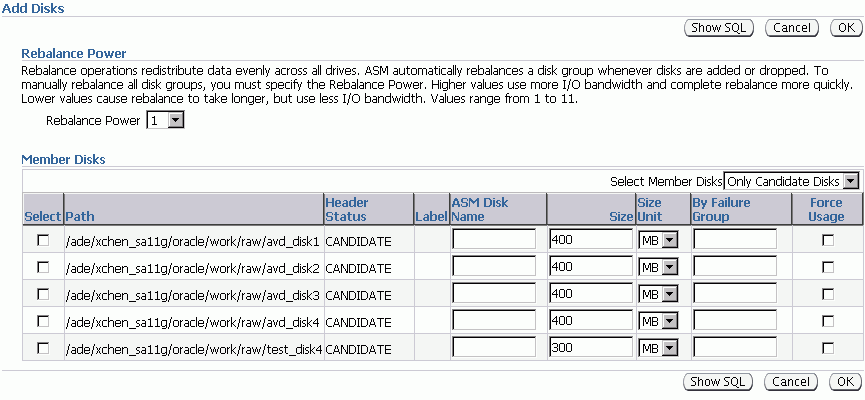
Task: Enable Force Usage for avd_disk2
Action: tap(827, 267)
